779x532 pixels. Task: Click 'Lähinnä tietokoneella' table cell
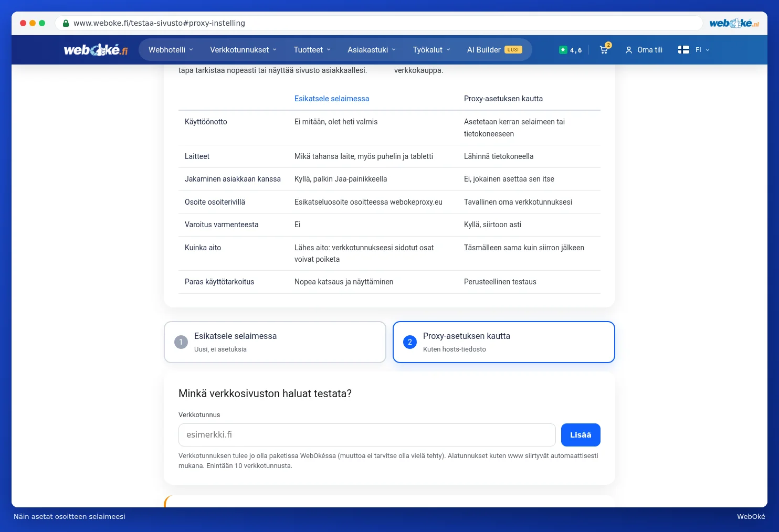[499, 156]
